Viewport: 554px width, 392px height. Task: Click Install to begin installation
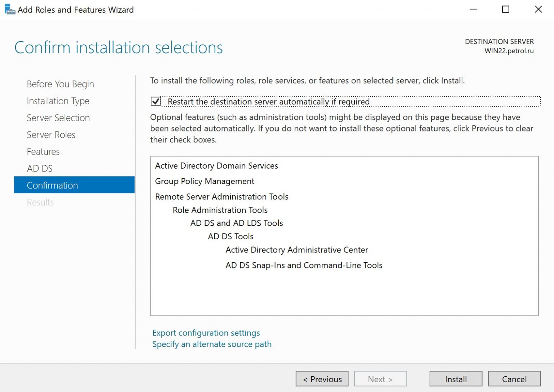click(456, 379)
